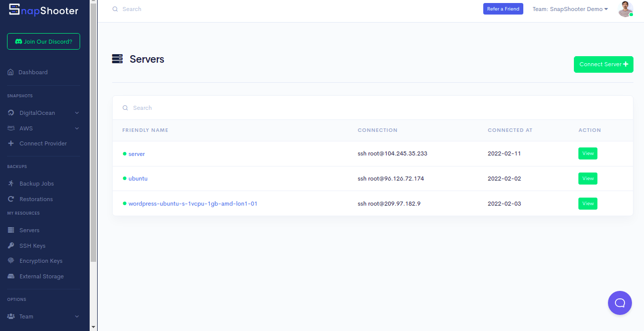Click the Friendly Name column header

(145, 130)
